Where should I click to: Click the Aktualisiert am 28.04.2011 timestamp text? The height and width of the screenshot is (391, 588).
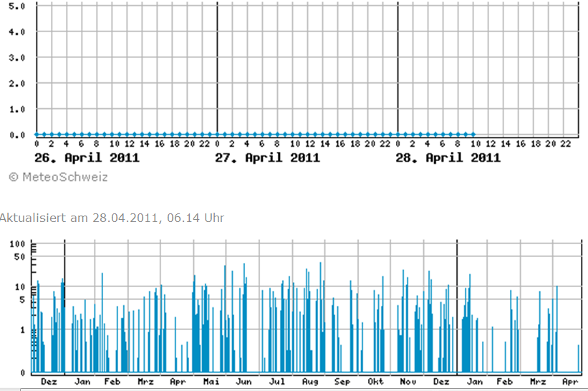(x=112, y=218)
